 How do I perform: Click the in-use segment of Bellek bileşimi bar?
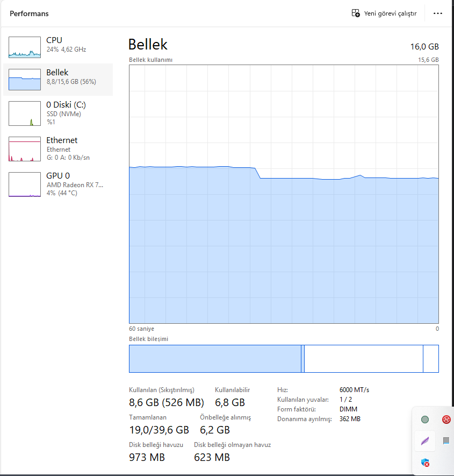(x=215, y=359)
